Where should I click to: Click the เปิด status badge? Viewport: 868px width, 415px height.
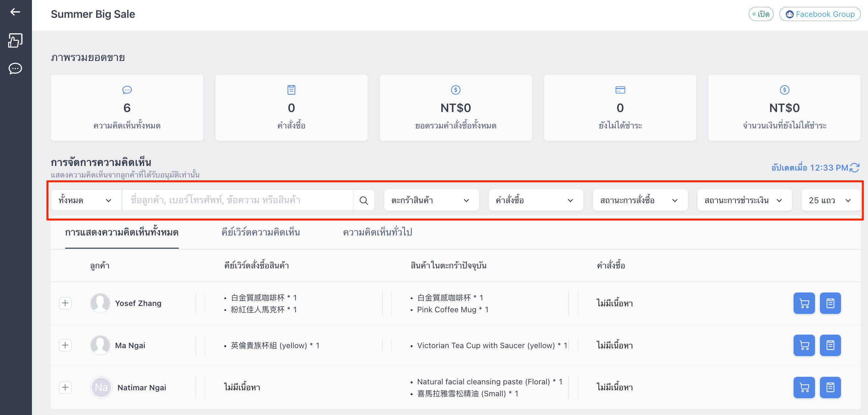coord(761,14)
